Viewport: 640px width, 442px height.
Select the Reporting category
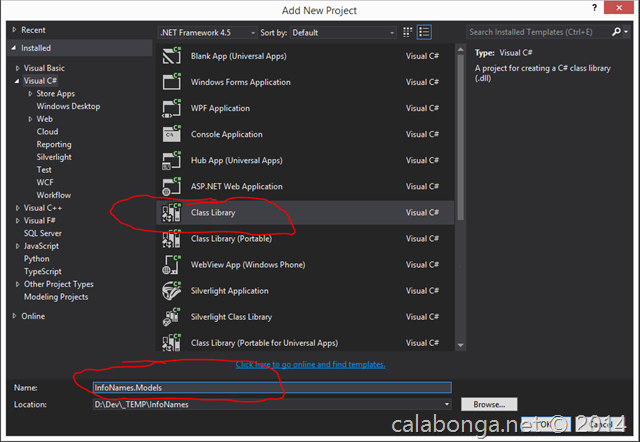pos(54,144)
